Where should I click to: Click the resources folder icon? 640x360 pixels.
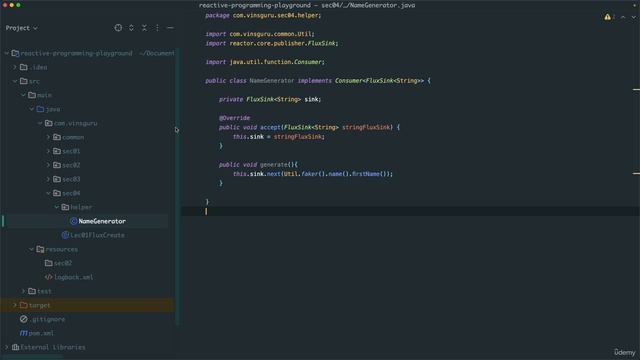(x=40, y=249)
